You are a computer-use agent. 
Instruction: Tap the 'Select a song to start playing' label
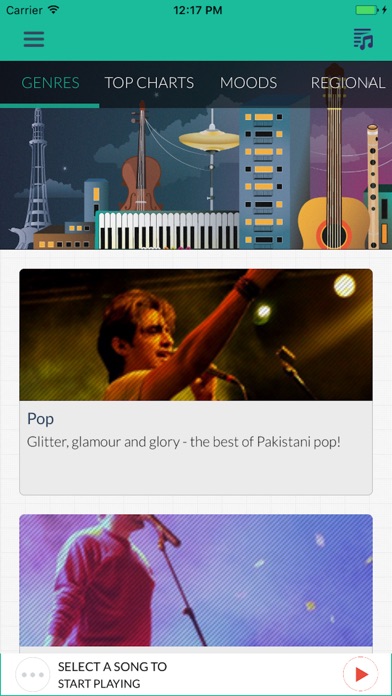(x=112, y=675)
